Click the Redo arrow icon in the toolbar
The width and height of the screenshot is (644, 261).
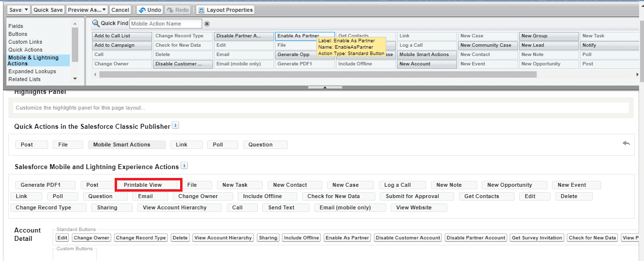tap(170, 10)
